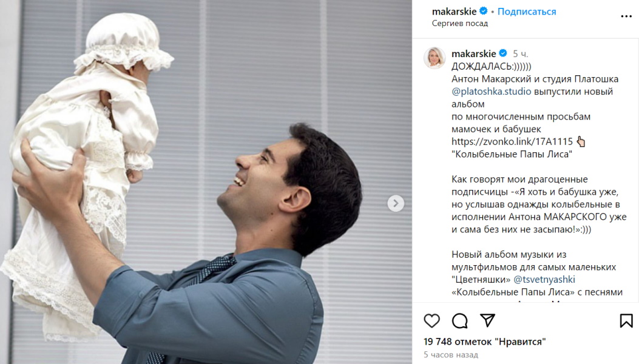
Task: Click the header verified badge icon
Action: pos(484,11)
